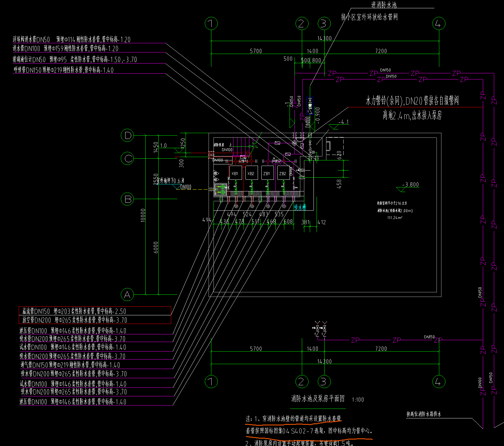Click the '室外地坪下0.6米' note
This screenshot has width=504, height=446.
pos(171,181)
